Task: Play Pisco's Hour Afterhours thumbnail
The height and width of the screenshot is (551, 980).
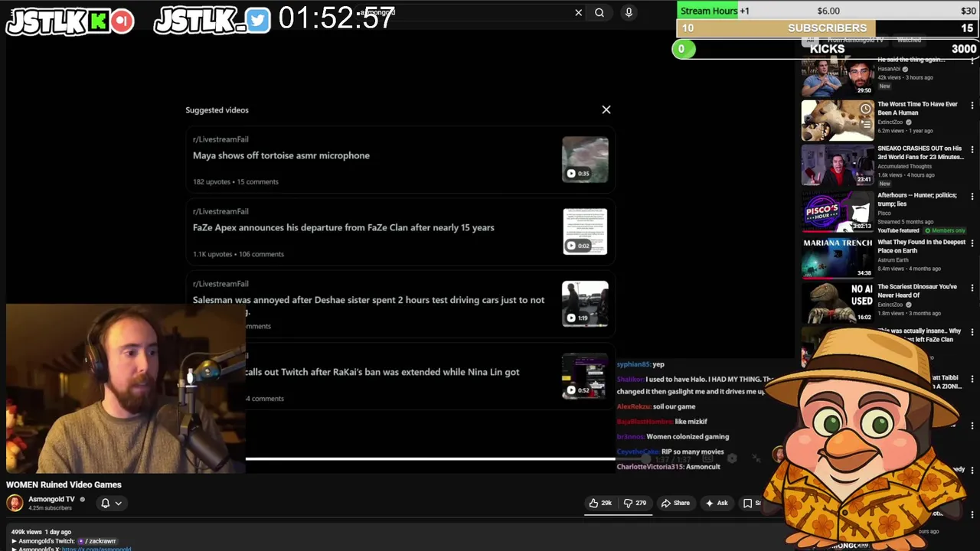Action: pyautogui.click(x=838, y=211)
